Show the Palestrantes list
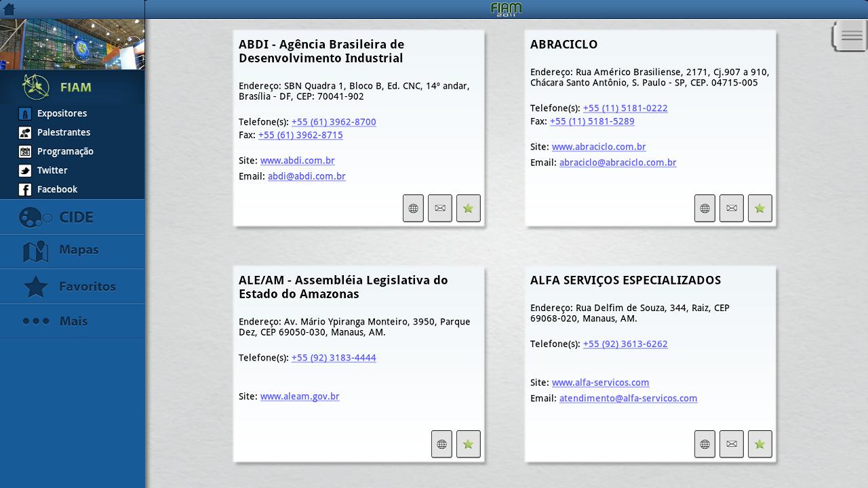The image size is (868, 488). [64, 132]
